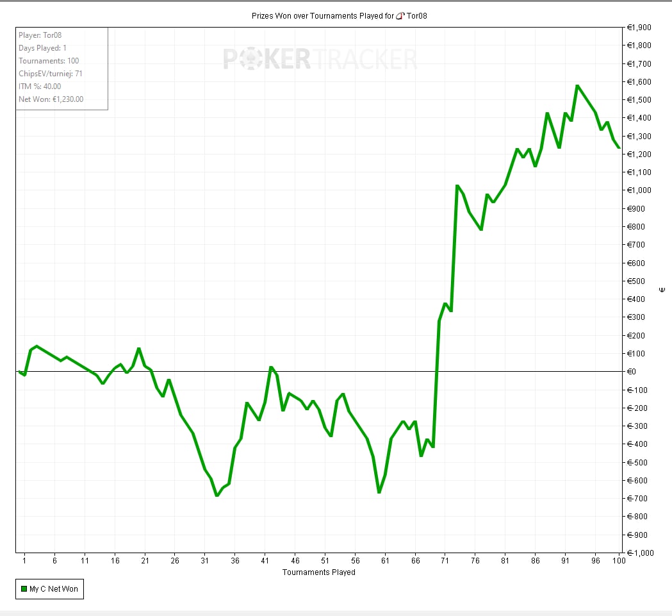Image resolution: width=672 pixels, height=616 pixels.
Task: Select the Player: Tor08 line in info box
Action: 40,35
